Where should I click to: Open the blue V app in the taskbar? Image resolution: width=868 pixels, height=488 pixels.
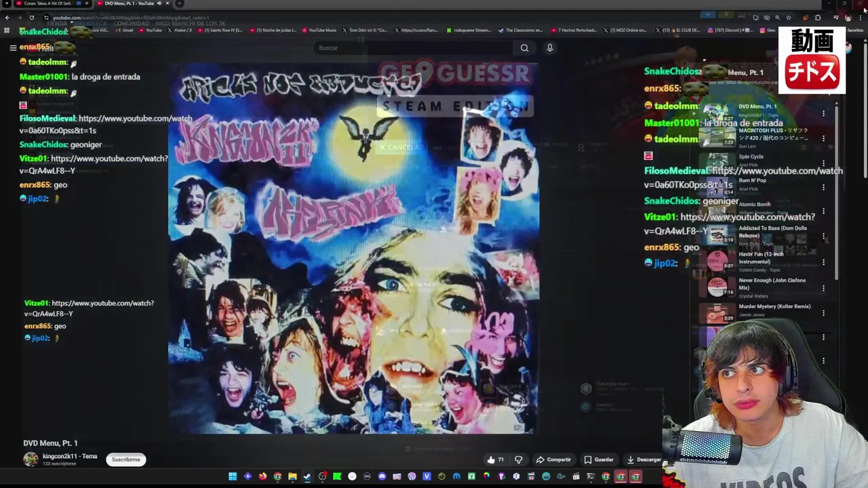pos(427,476)
